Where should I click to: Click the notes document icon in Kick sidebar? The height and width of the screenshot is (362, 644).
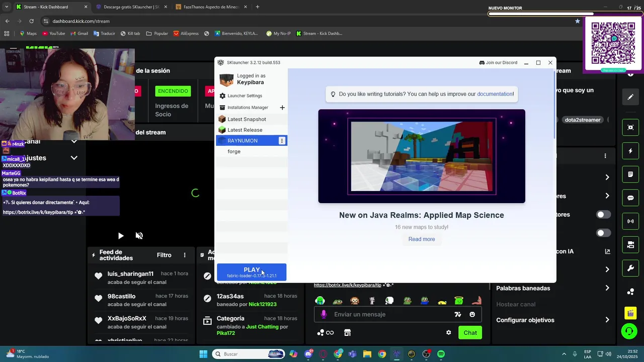click(630, 174)
